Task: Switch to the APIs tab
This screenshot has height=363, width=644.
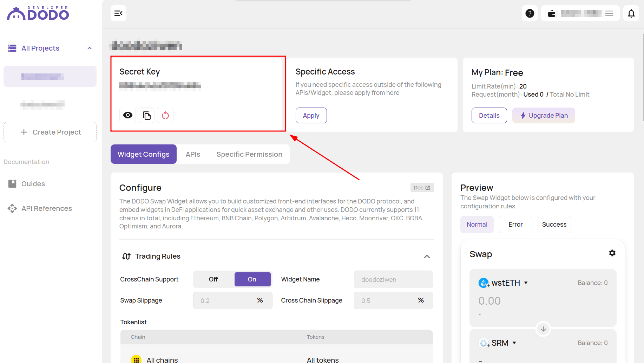Action: pos(193,154)
